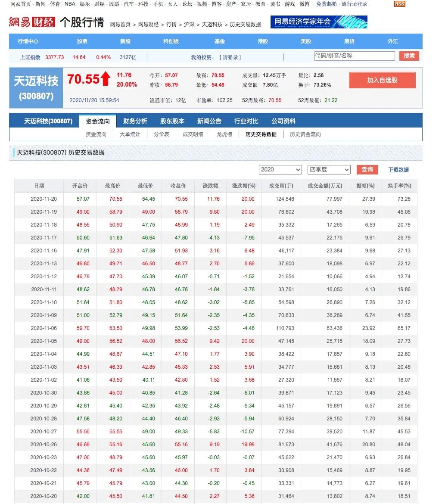The height and width of the screenshot is (504, 445).
Task: Switch to the 行业对比 tab
Action: [246, 121]
